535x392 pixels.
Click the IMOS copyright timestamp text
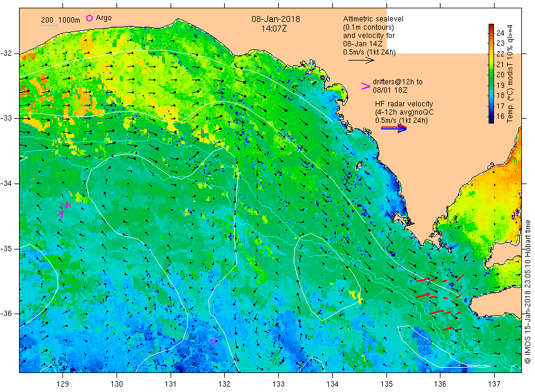click(x=528, y=292)
